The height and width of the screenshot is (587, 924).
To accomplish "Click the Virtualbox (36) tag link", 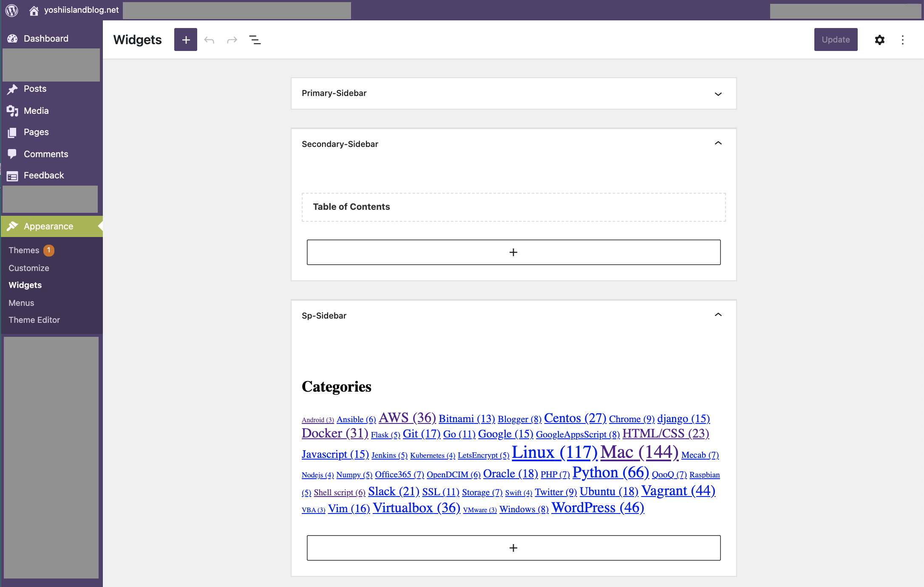I will [x=417, y=508].
